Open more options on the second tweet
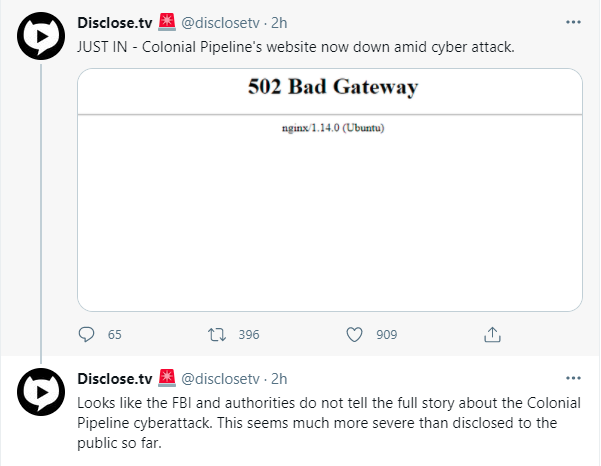 tap(573, 378)
